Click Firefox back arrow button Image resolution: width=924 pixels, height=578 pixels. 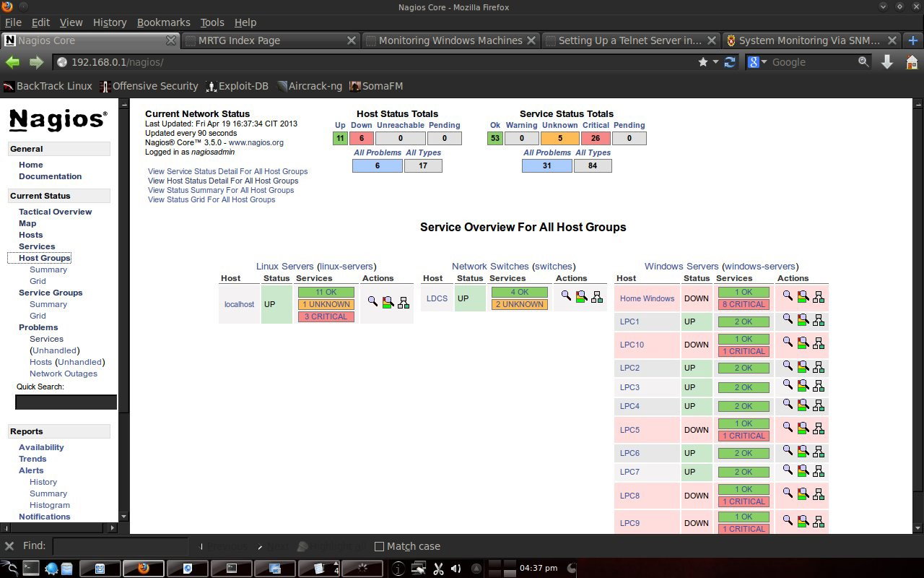coord(12,62)
